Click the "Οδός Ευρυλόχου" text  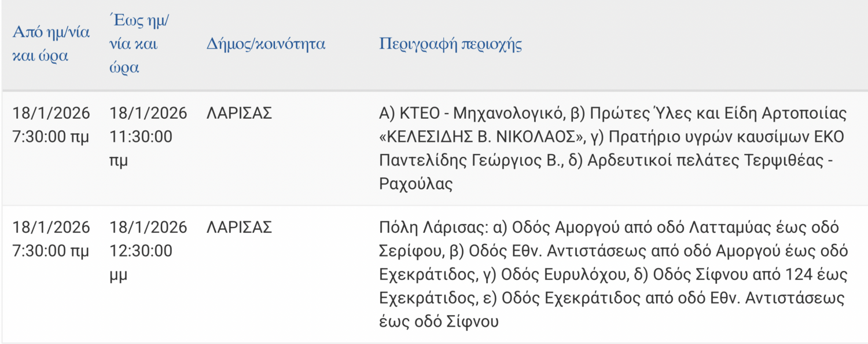[x=558, y=275]
